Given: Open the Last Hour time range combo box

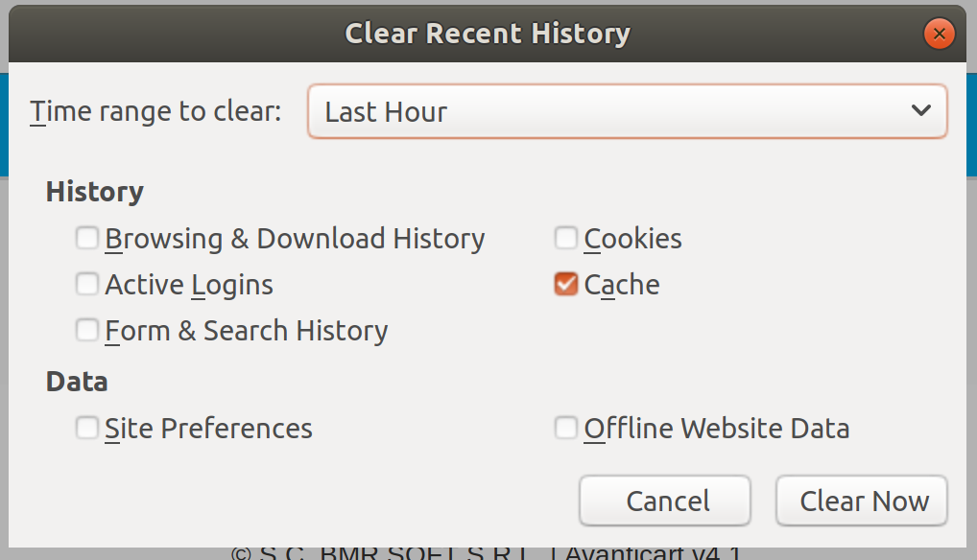Looking at the screenshot, I should point(628,111).
